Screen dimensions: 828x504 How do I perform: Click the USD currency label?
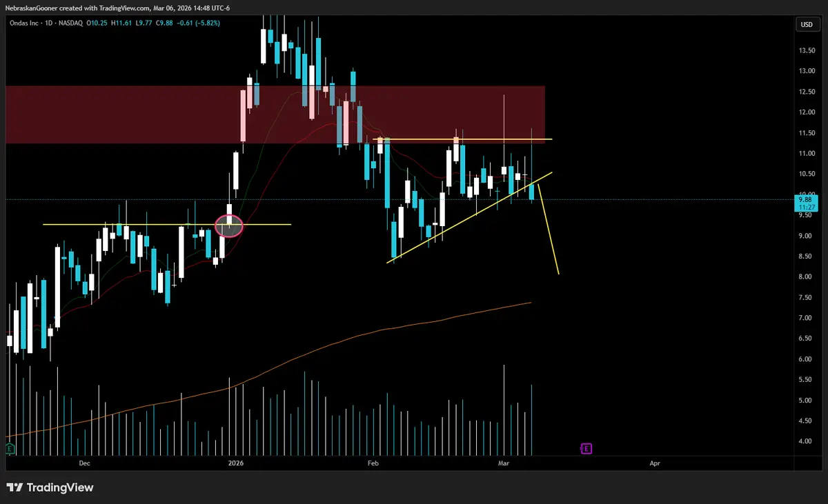(806, 24)
